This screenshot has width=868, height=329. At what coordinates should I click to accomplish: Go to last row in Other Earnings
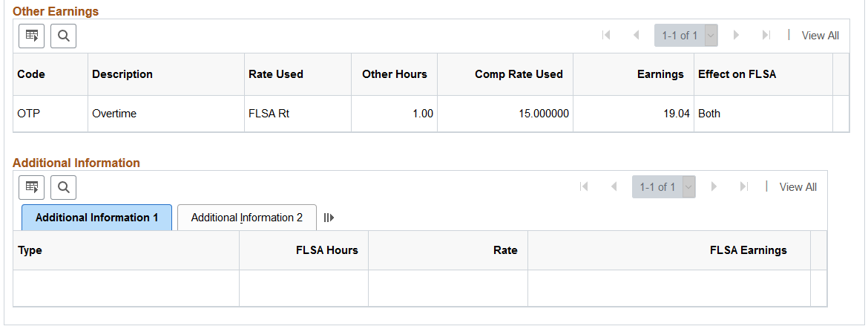[x=766, y=36]
